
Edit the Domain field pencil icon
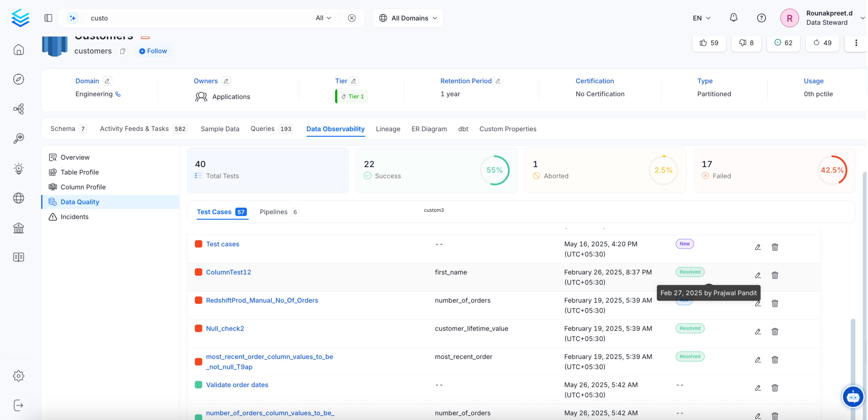[107, 81]
